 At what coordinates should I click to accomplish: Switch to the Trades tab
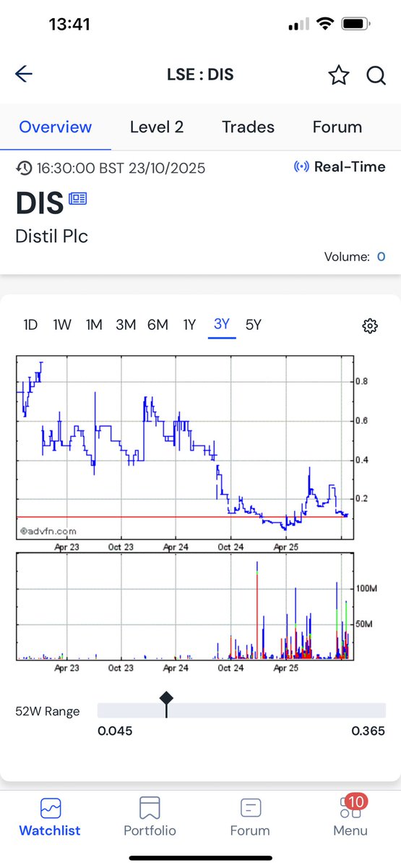pyautogui.click(x=248, y=127)
